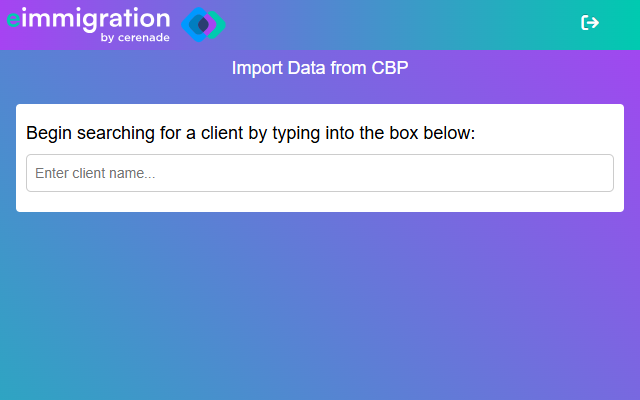Click the blue diamond of the logo
Screen dimensions: 640x400
tap(193, 24)
